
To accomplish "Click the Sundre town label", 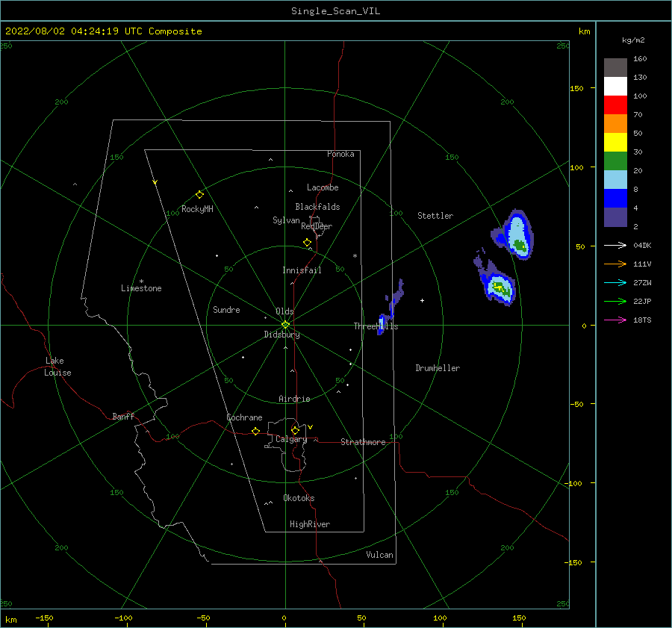I will (x=226, y=309).
